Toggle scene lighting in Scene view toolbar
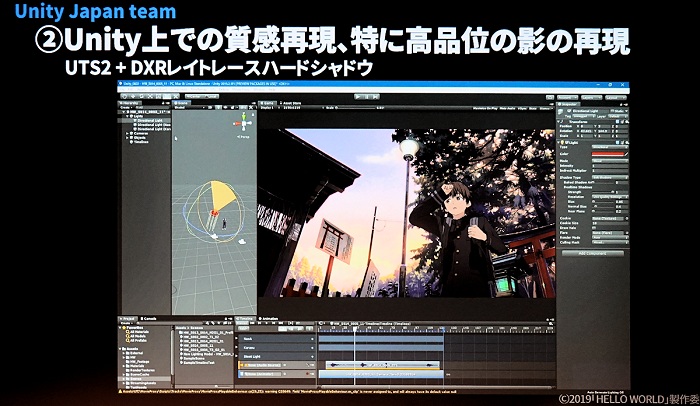 click(x=219, y=108)
